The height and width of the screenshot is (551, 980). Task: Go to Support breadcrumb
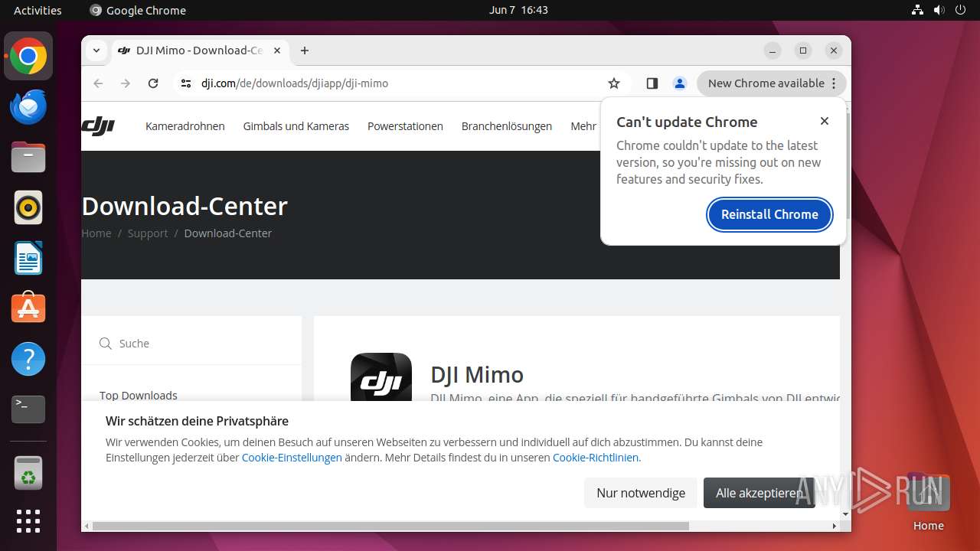pyautogui.click(x=148, y=233)
